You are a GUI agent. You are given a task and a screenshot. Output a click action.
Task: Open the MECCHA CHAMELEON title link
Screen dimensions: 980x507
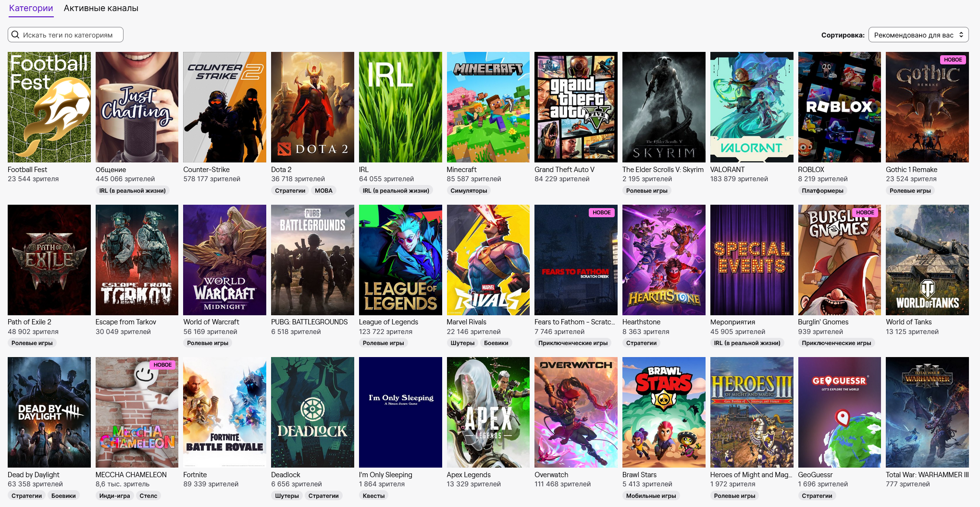131,475
